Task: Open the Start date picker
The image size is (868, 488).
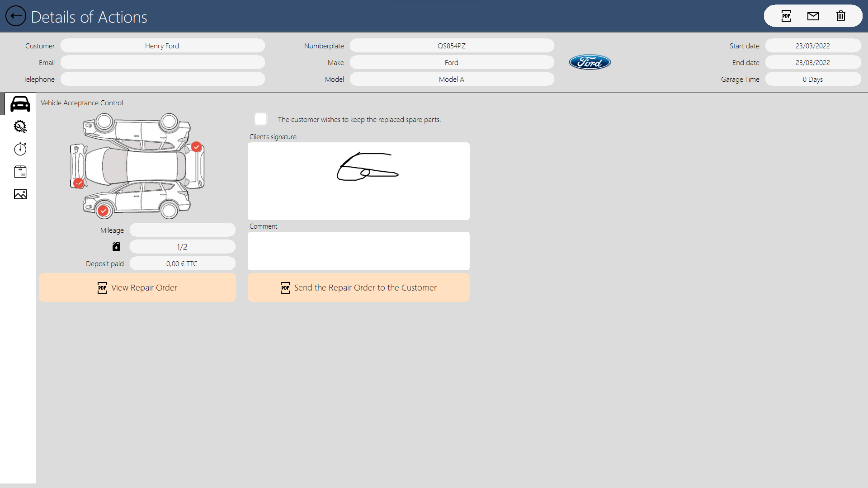Action: (x=812, y=46)
